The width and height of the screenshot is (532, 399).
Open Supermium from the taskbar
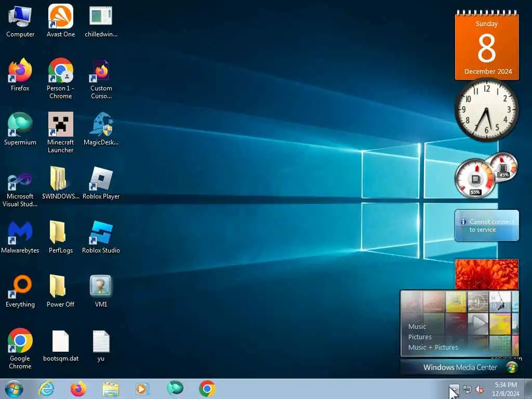tap(175, 388)
